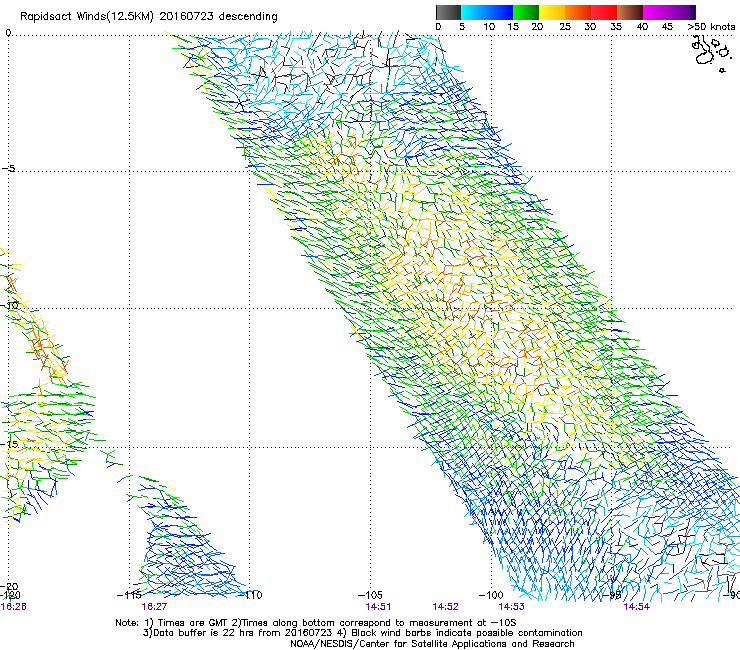Click the magenta 40-45 knots color segment
740x650 pixels.
tap(656, 12)
